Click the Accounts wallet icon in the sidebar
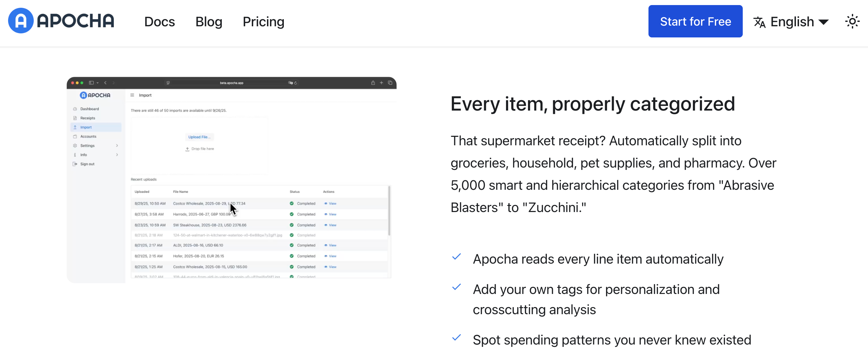The image size is (868, 358). click(x=75, y=137)
